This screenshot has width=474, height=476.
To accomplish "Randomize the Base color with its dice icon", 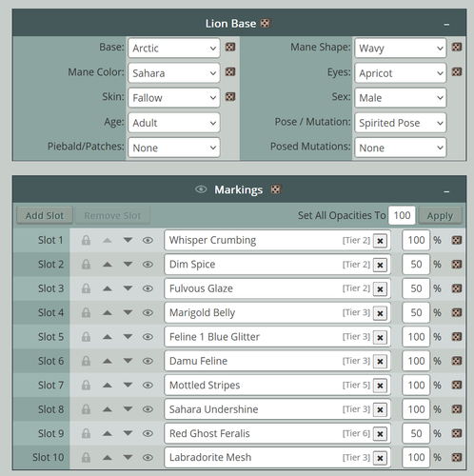I will [x=230, y=48].
